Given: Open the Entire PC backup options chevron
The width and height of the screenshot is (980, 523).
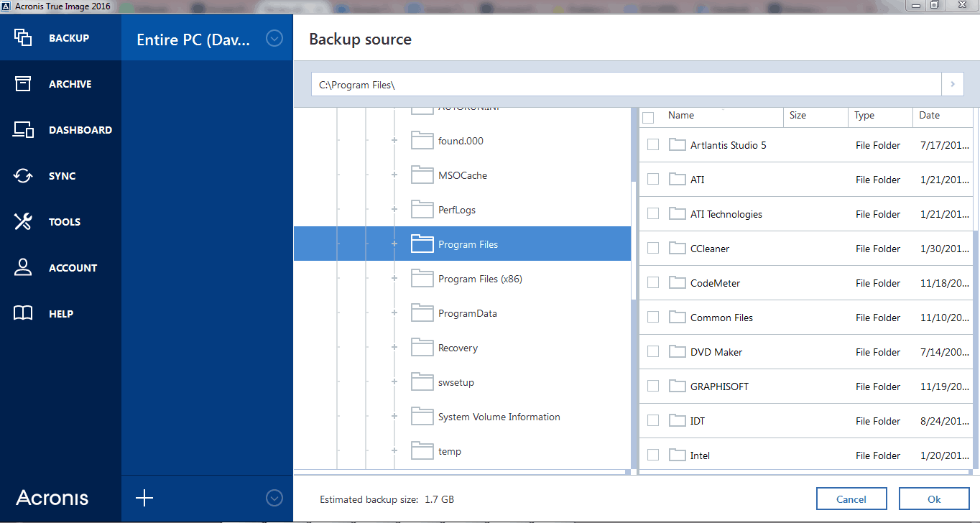Looking at the screenshot, I should 274,39.
